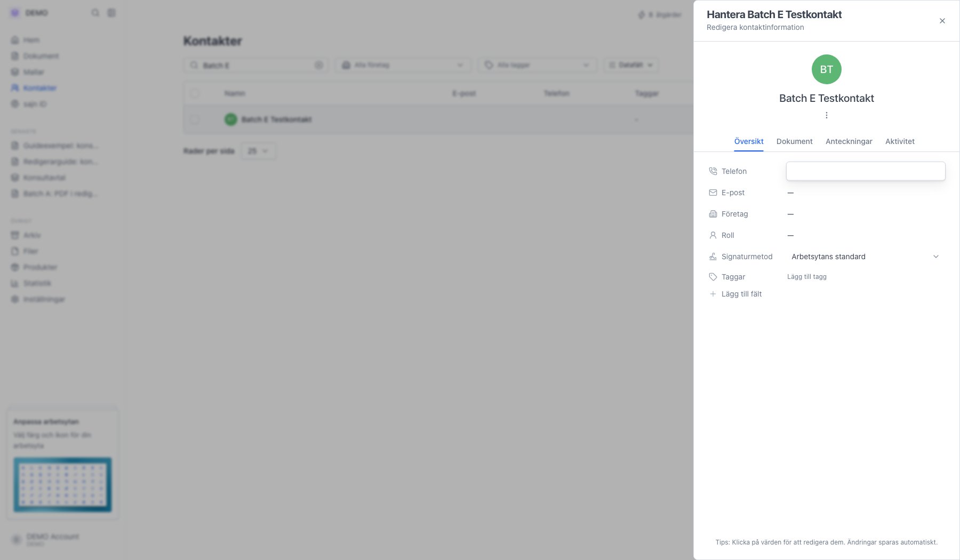Click the Företag building icon
960x560 pixels.
click(713, 214)
